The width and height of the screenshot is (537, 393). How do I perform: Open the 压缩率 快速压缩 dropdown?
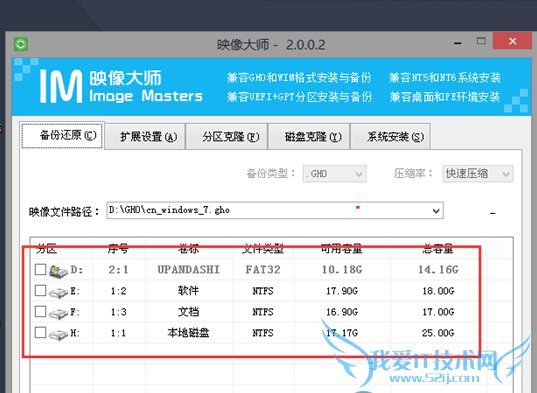(x=478, y=174)
